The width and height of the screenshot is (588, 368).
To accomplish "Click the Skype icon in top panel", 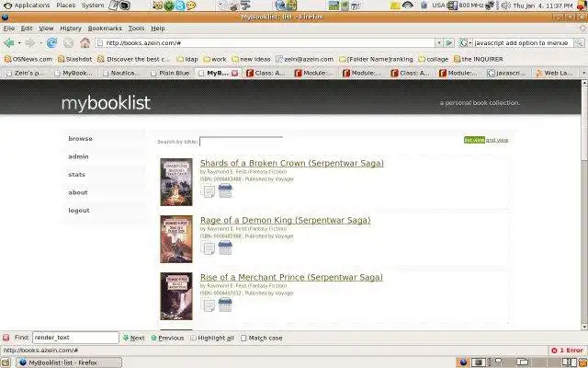I will (181, 6).
